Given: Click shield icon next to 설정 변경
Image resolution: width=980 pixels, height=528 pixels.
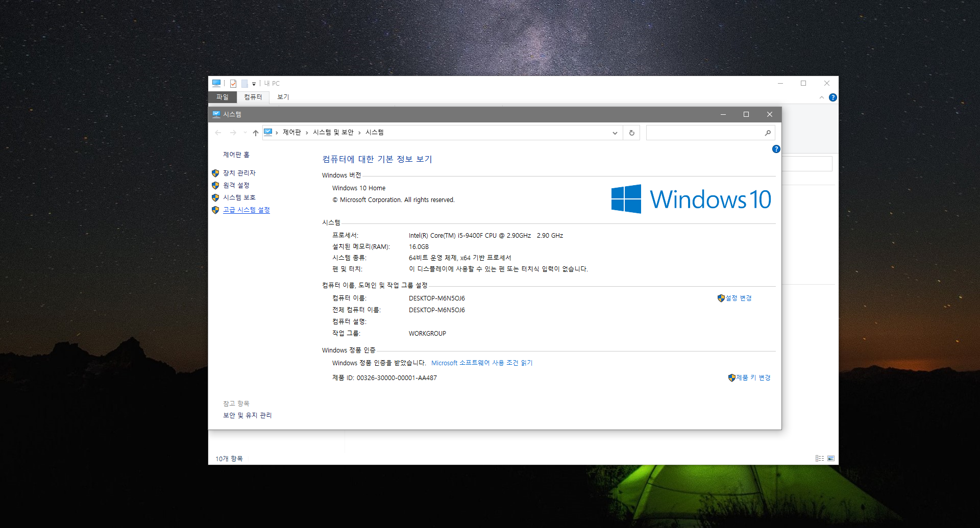Looking at the screenshot, I should tap(721, 298).
